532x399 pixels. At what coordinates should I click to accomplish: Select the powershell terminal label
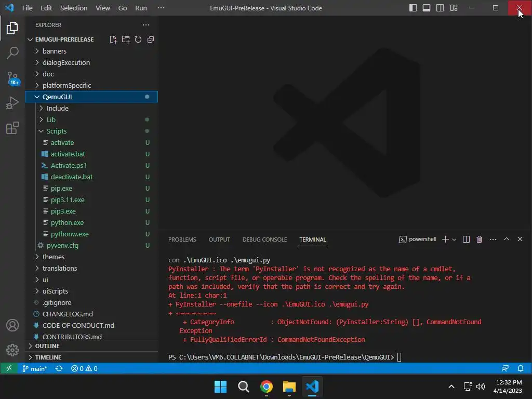pos(418,240)
